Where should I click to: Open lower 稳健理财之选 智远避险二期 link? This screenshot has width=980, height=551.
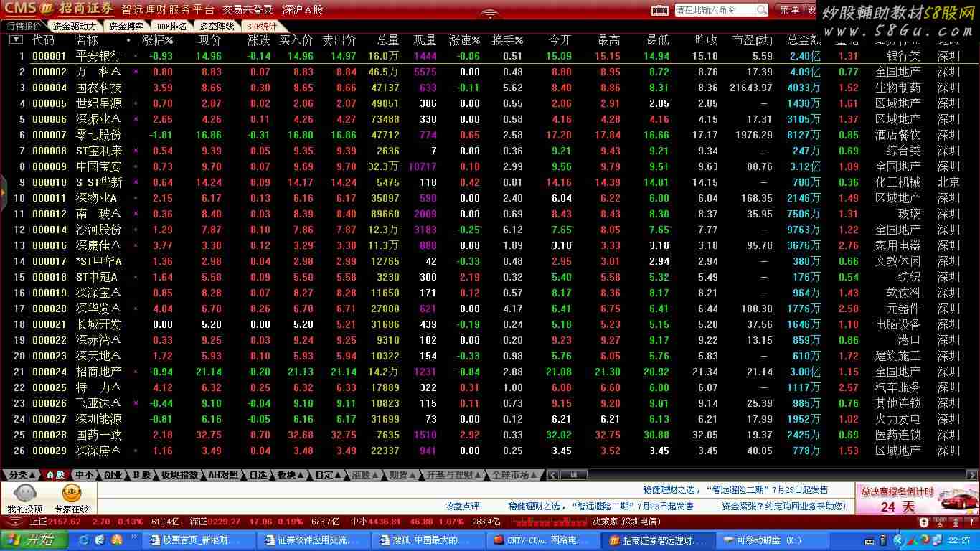coord(601,506)
